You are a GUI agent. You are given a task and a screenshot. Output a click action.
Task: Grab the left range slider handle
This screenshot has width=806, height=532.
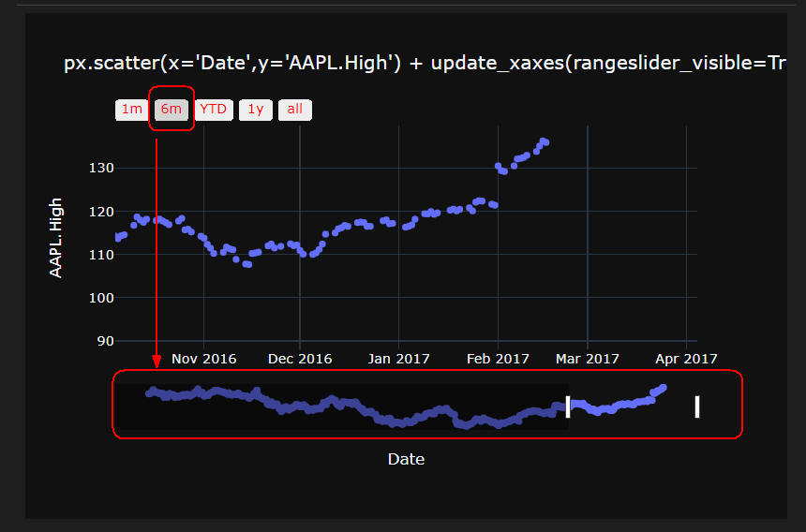(568, 406)
